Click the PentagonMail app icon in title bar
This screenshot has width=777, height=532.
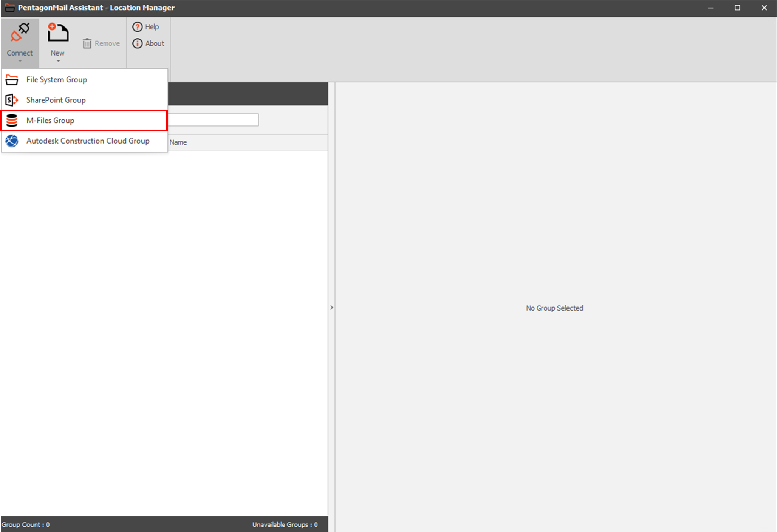tap(9, 8)
